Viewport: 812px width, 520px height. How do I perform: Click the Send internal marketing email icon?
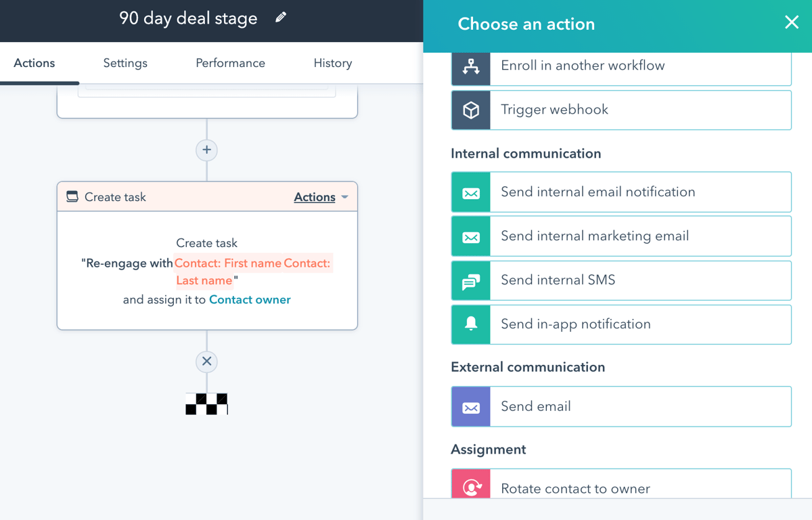point(470,236)
